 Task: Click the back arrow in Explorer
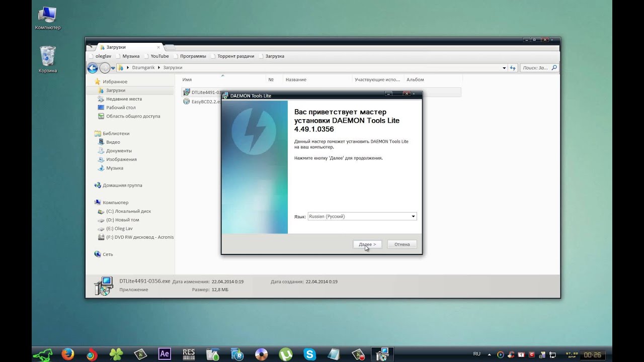pyautogui.click(x=93, y=68)
